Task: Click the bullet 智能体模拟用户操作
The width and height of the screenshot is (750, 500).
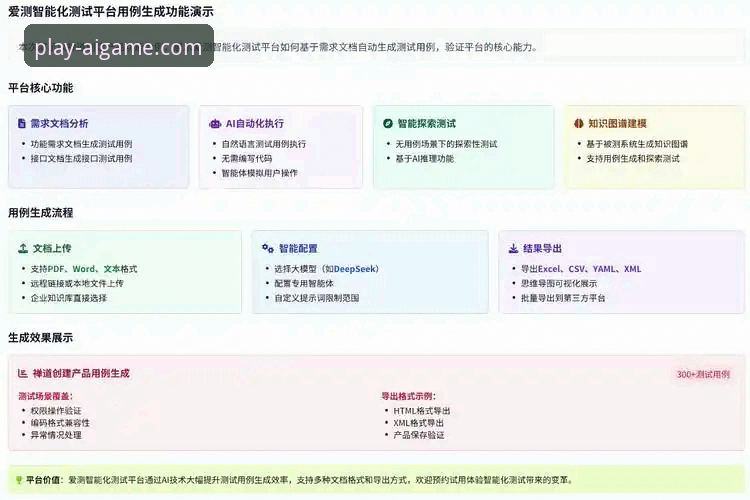Action: click(259, 173)
